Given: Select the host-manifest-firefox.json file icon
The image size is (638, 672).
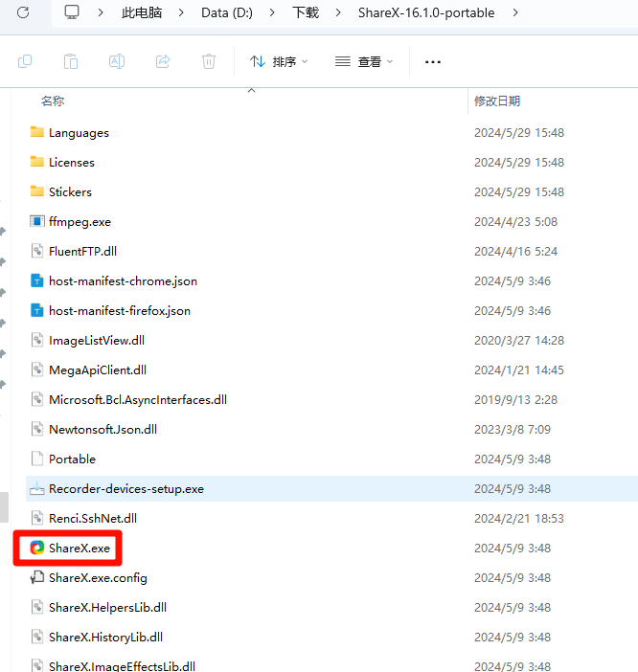Looking at the screenshot, I should (x=37, y=310).
